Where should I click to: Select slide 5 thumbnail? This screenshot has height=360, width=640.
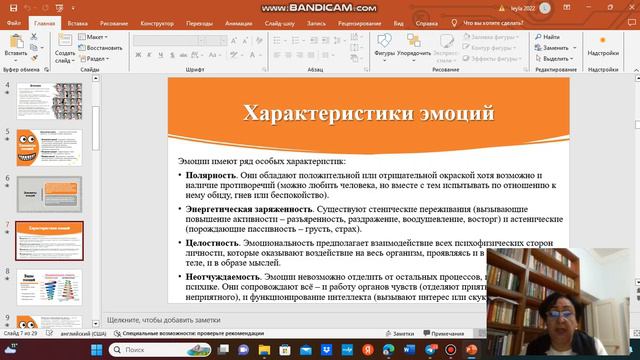[x=49, y=148]
